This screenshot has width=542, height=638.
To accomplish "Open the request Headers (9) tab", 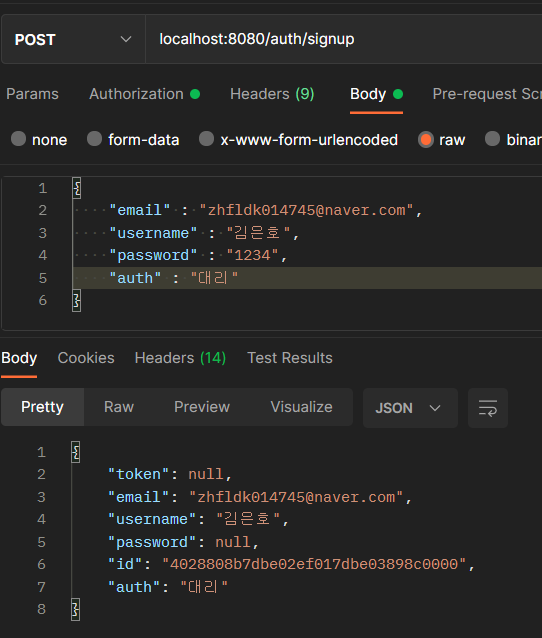I will click(272, 94).
